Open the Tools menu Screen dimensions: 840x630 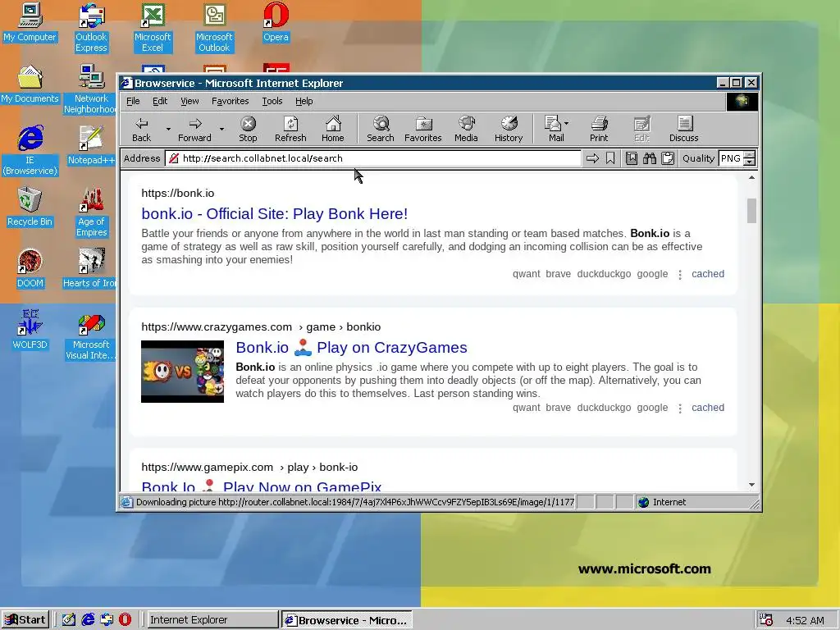pos(272,101)
